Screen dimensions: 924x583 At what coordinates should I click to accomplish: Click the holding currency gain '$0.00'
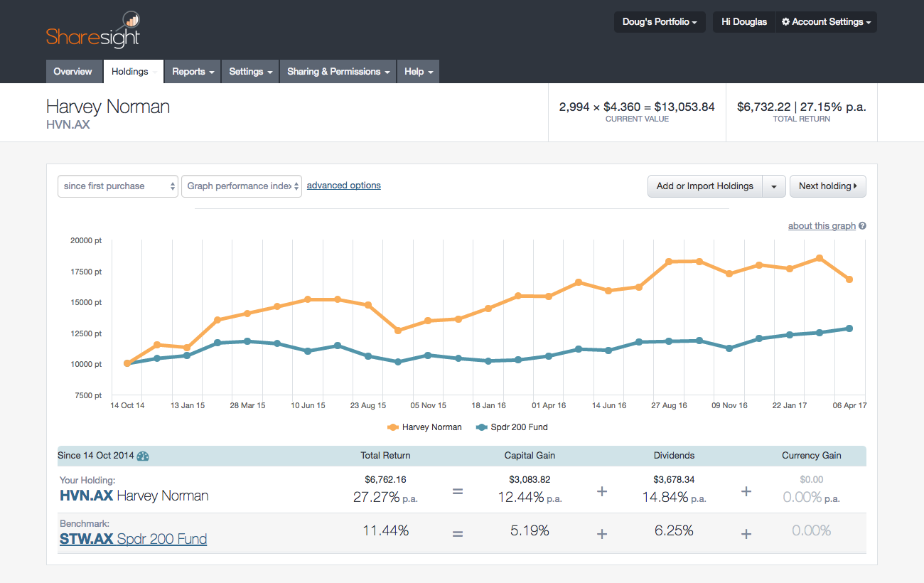[x=812, y=480]
